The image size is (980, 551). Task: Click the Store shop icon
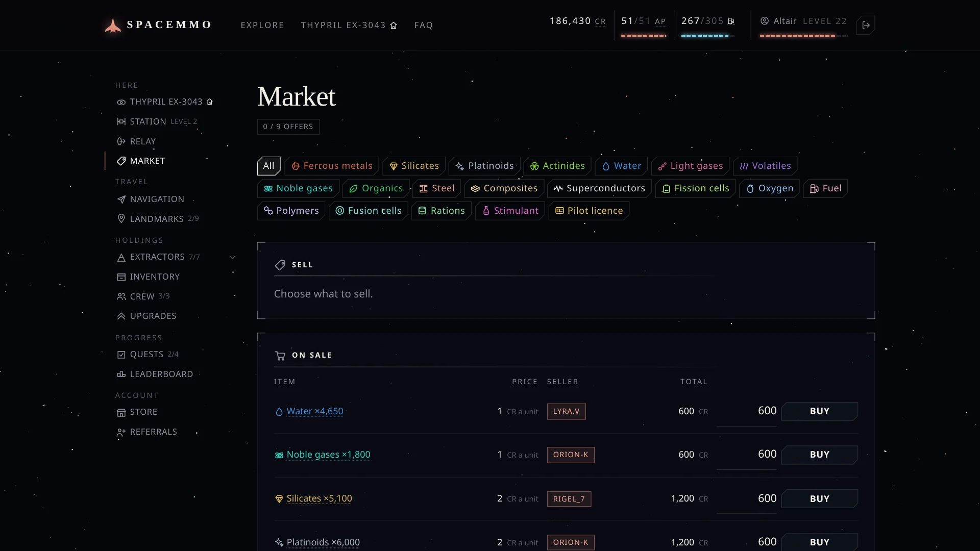tap(121, 412)
